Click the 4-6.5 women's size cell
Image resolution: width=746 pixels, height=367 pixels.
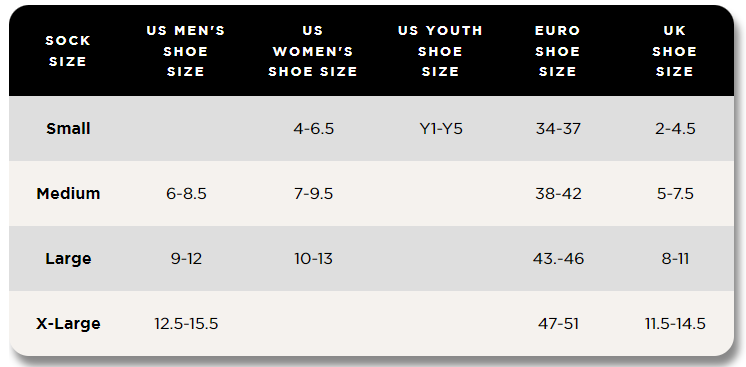click(x=314, y=129)
